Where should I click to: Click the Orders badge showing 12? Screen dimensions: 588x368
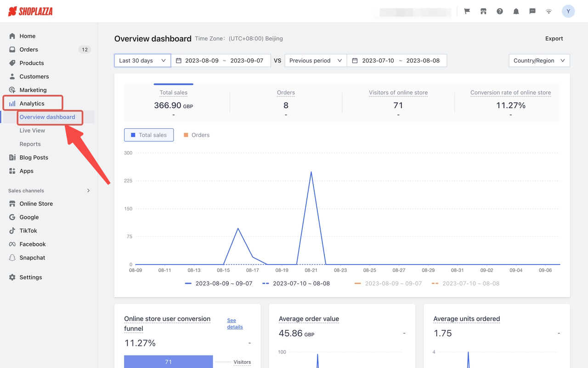pos(85,49)
